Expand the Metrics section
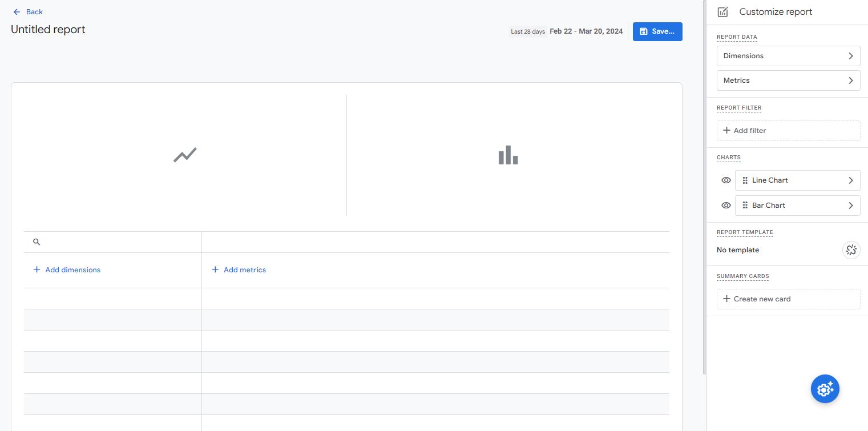The width and height of the screenshot is (868, 431). [x=788, y=80]
